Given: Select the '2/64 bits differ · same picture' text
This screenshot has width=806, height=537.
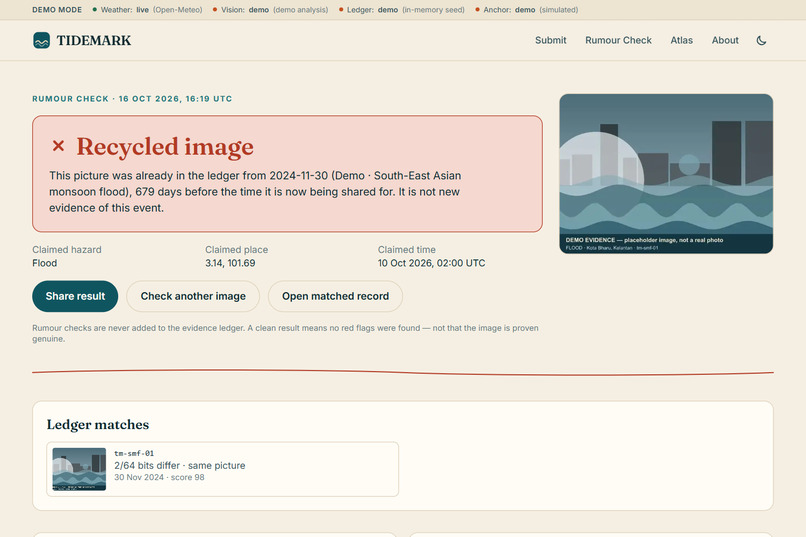Looking at the screenshot, I should [x=179, y=466].
